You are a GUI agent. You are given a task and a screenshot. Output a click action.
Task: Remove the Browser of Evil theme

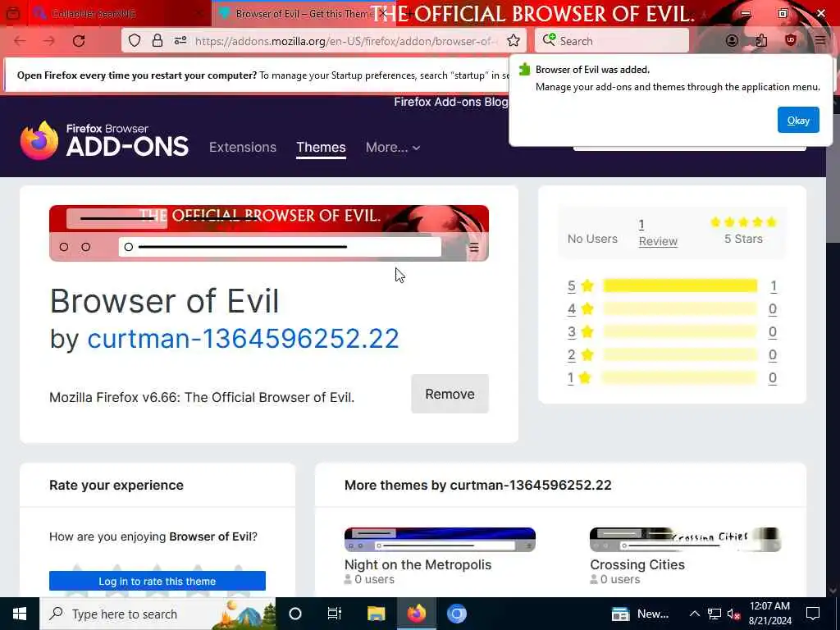pos(450,394)
